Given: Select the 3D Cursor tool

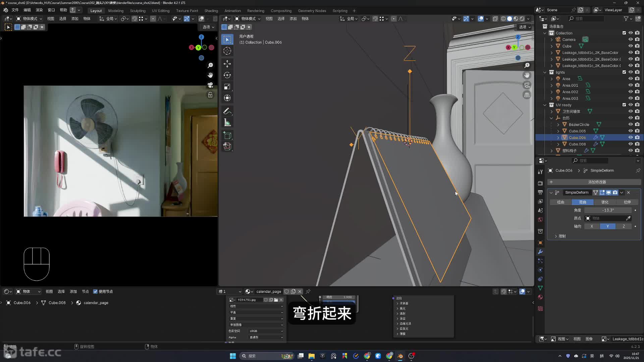Looking at the screenshot, I should coord(227,51).
